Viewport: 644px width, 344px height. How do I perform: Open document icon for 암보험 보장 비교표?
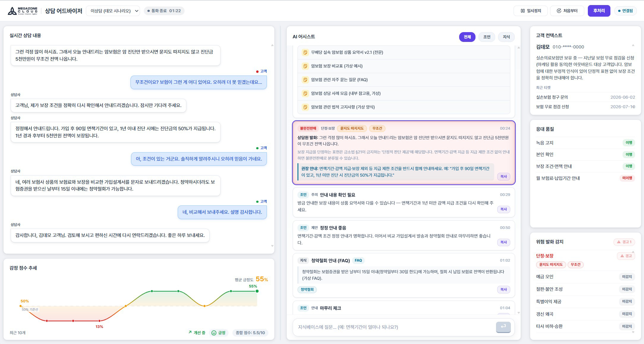coord(305,66)
